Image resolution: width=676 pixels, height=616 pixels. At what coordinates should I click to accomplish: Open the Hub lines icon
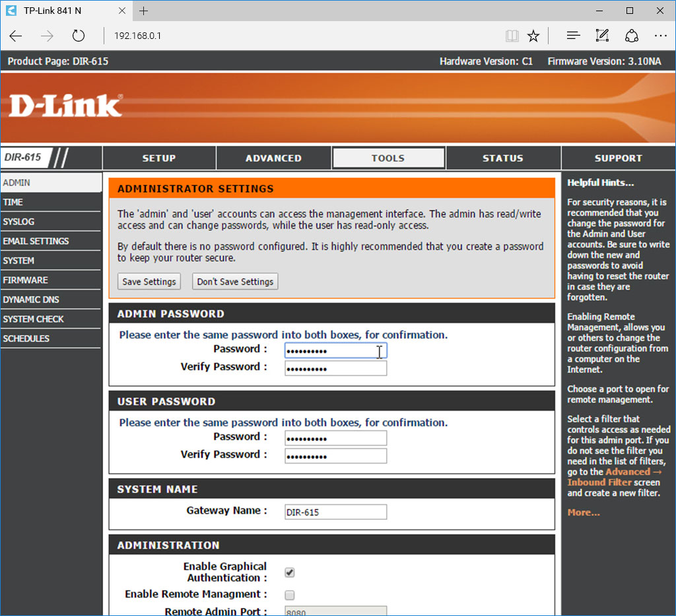click(573, 36)
